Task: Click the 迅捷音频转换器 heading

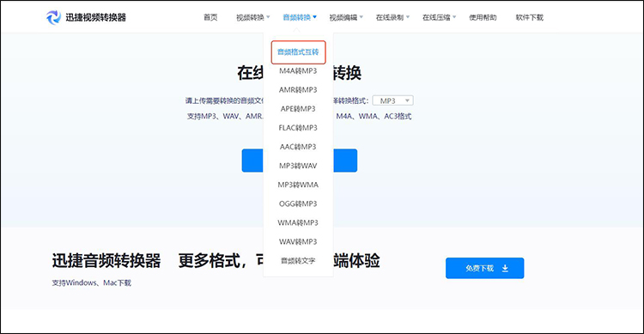Action: pos(106,260)
